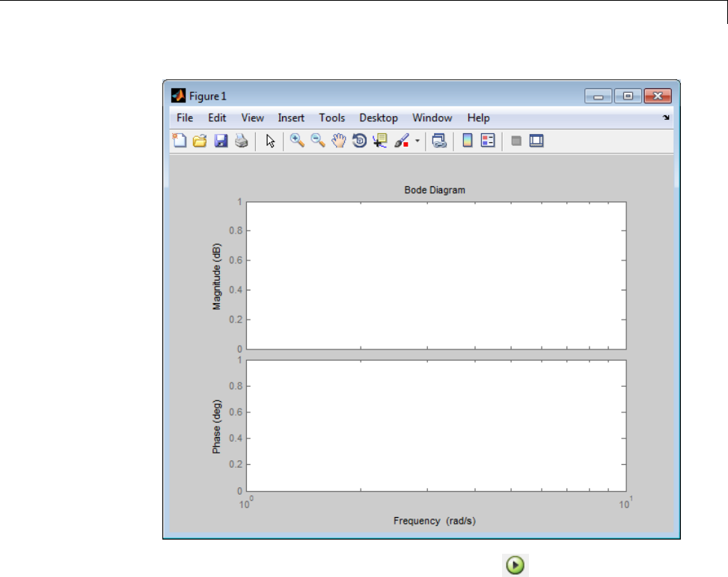Click the green play button below figure
The width and height of the screenshot is (728, 577).
pyautogui.click(x=516, y=565)
